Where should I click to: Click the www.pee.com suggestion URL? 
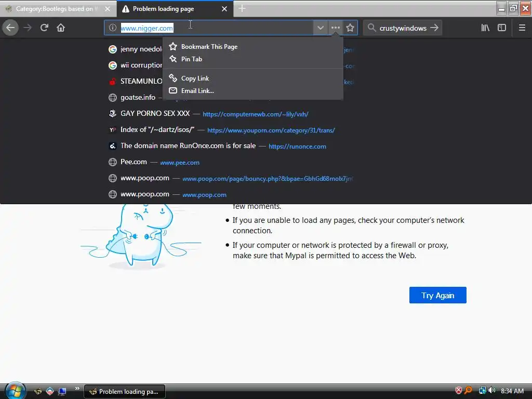click(x=179, y=163)
